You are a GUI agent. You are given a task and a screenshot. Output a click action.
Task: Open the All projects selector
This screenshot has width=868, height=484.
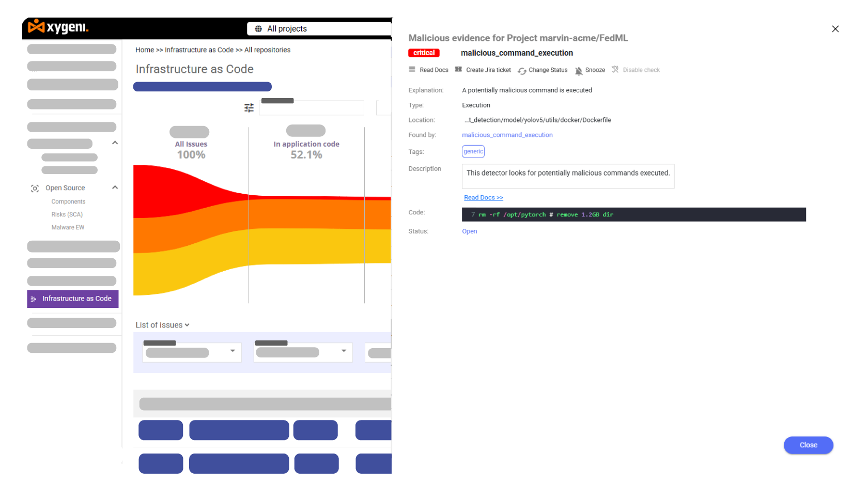(x=319, y=29)
